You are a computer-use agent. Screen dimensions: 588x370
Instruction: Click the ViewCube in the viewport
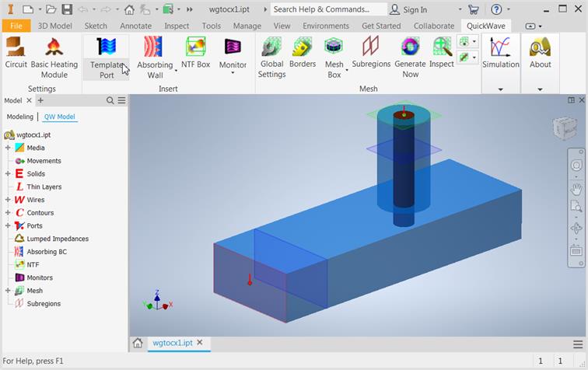(565, 127)
